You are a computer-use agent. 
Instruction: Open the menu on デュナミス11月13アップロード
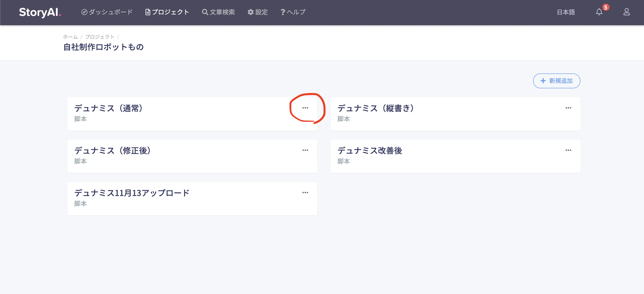pos(305,192)
